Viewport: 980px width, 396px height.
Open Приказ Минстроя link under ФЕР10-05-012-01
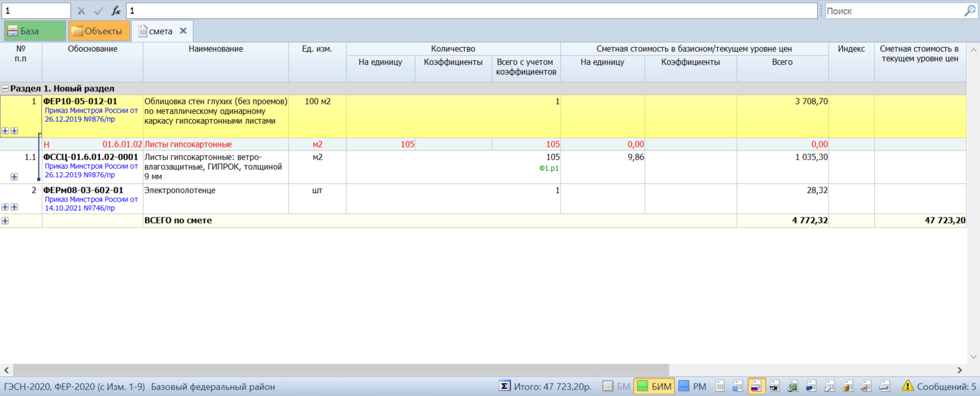coord(92,115)
